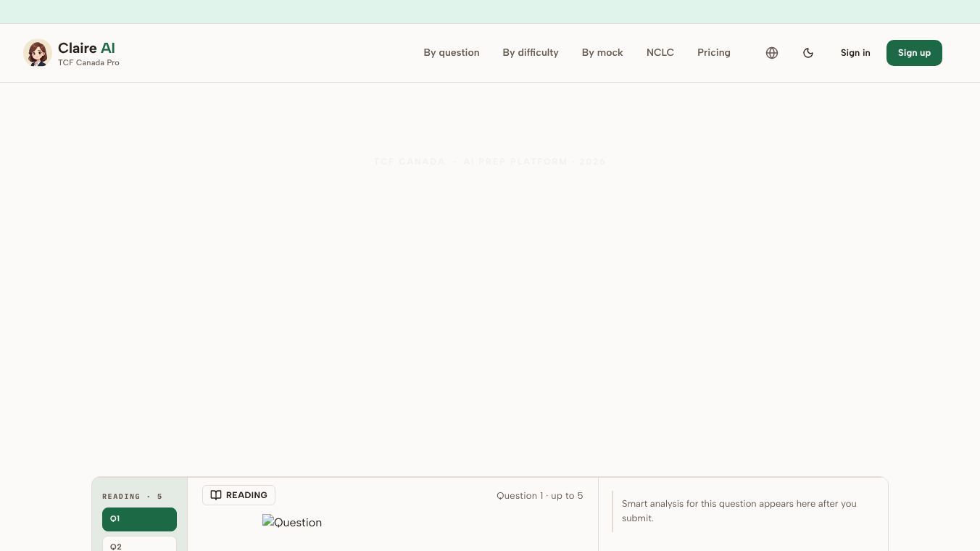Click the READING · 5 sidebar heading
Viewport: 980px width, 551px height.
pyautogui.click(x=133, y=497)
